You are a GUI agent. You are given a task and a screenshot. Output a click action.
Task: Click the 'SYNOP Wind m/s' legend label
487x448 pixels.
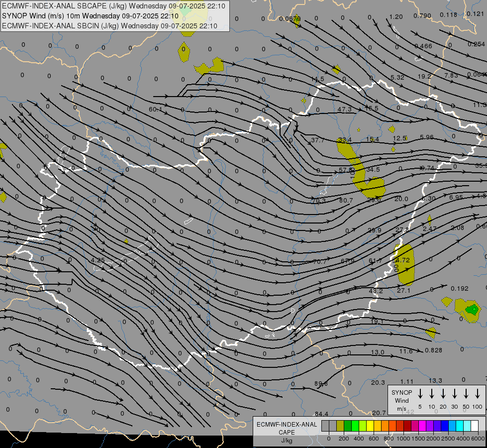401,401
